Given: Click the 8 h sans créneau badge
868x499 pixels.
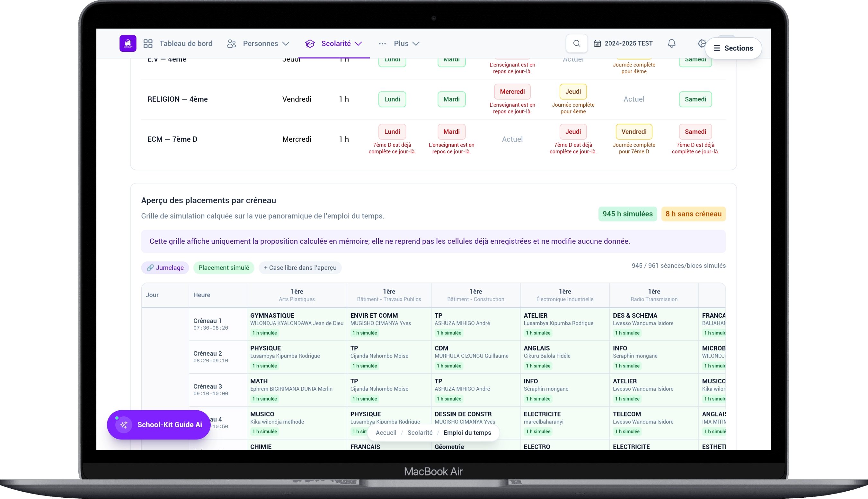Looking at the screenshot, I should (x=693, y=214).
